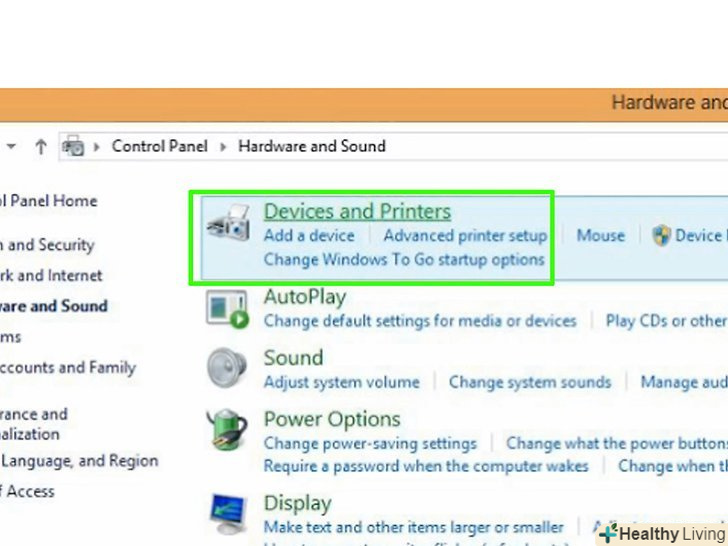Click Adjust system volume link
The image size is (728, 546).
pyautogui.click(x=341, y=382)
